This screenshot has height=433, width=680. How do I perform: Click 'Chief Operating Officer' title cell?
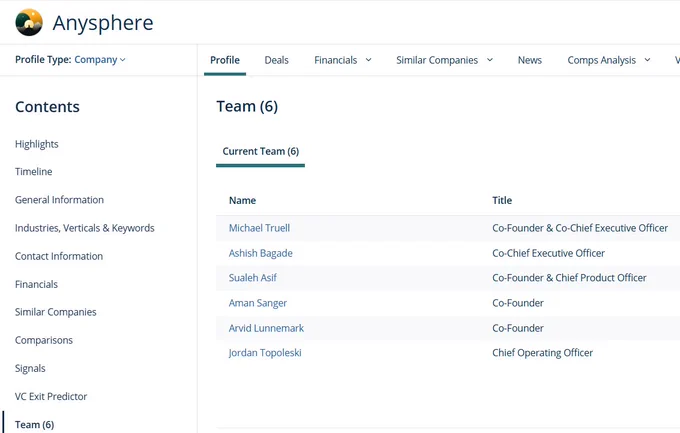(x=542, y=353)
